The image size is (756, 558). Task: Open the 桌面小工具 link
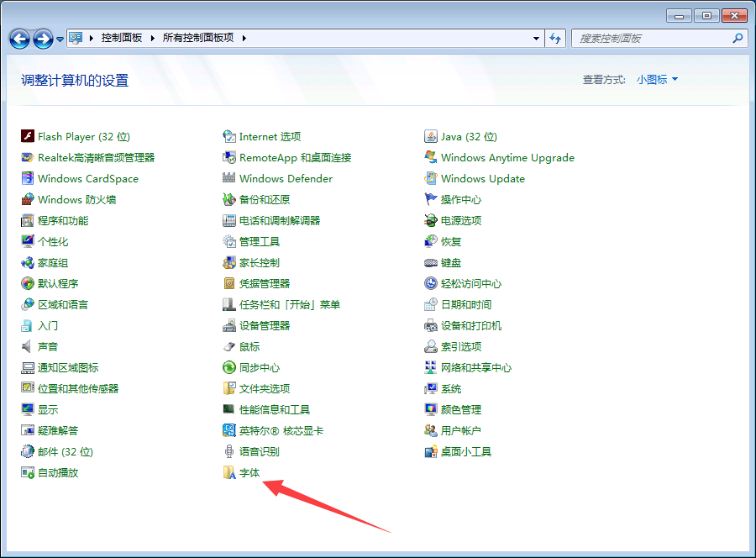pos(465,452)
